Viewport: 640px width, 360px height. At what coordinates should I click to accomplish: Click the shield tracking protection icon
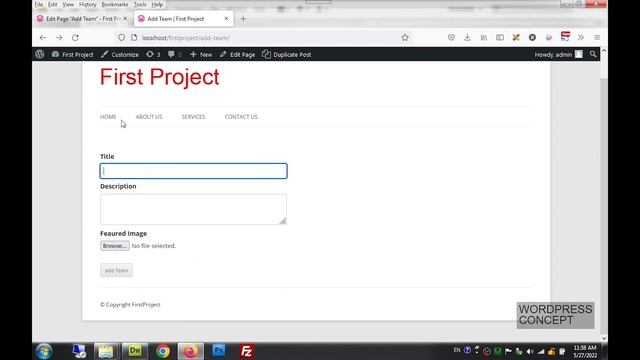[121, 38]
